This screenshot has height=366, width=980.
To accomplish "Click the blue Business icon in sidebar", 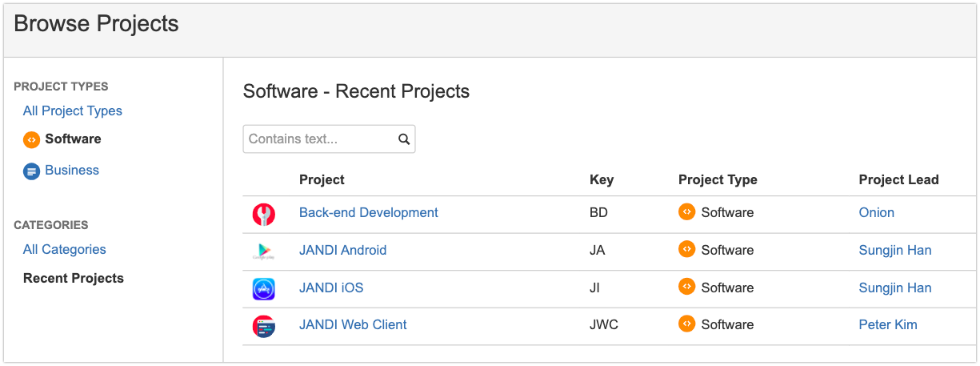I will [31, 171].
